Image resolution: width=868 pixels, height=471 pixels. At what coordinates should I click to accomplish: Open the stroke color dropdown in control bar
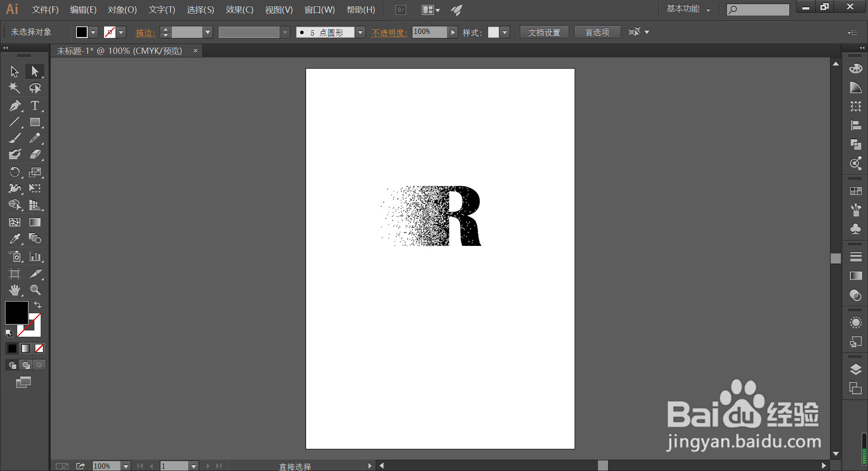(121, 32)
